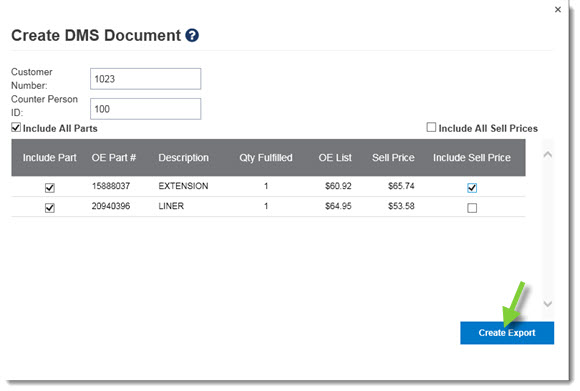Click the Customer Number label
This screenshot has width=580, height=391.
point(32,78)
